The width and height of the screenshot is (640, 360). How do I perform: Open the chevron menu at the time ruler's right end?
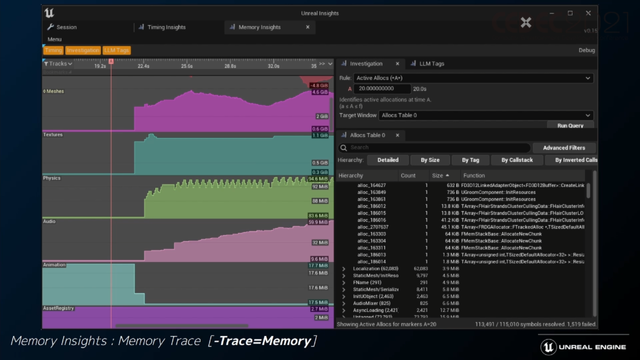330,64
